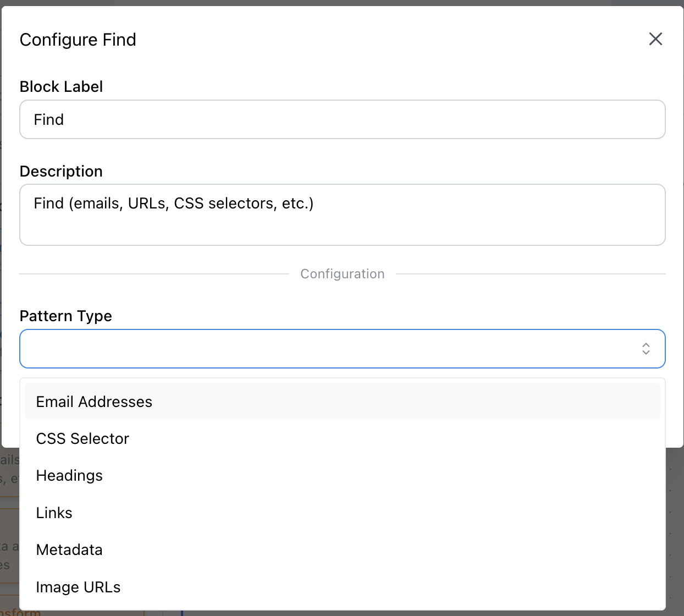Click the Configure Find dialog title

(x=78, y=40)
